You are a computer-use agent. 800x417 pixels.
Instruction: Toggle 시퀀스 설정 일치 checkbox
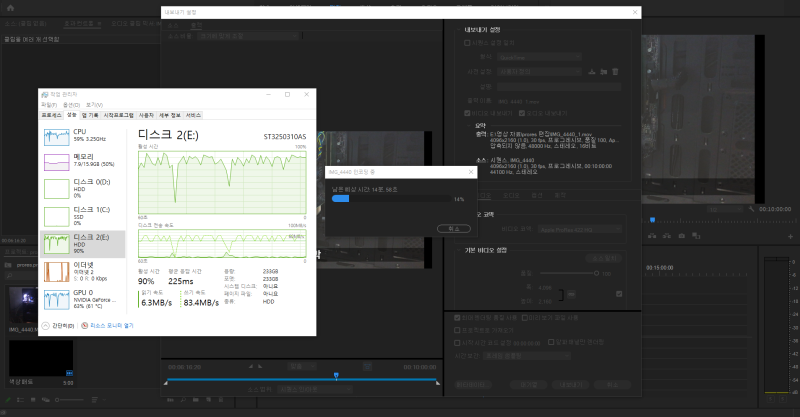coord(467,43)
